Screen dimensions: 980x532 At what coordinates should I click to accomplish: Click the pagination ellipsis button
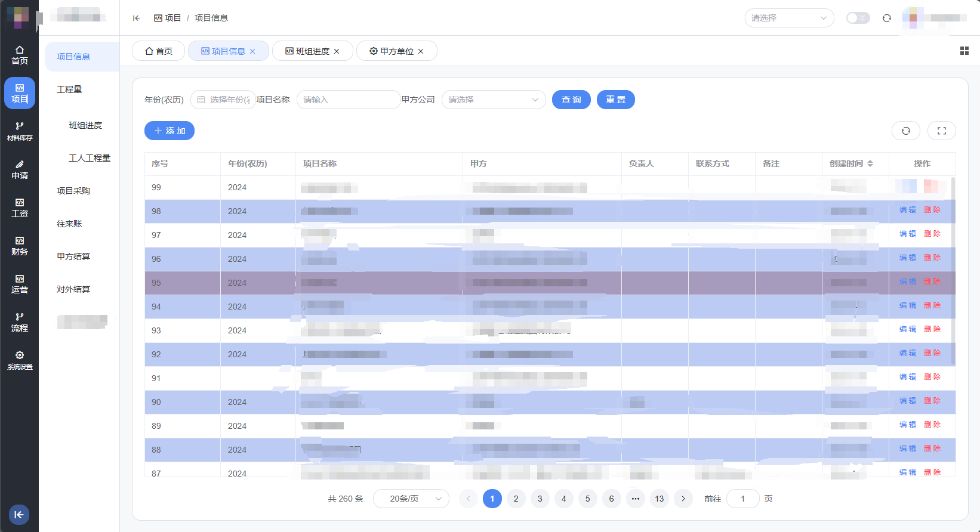click(636, 499)
